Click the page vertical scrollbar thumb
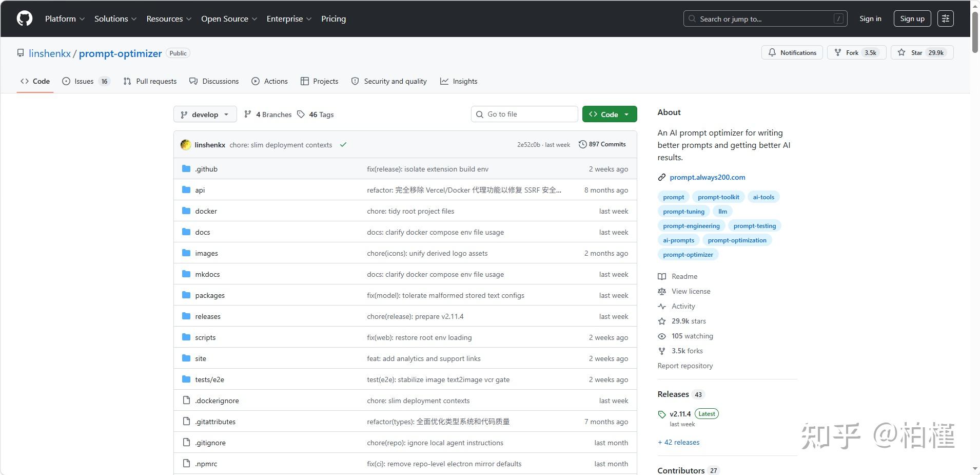This screenshot has width=980, height=475. tap(975, 32)
